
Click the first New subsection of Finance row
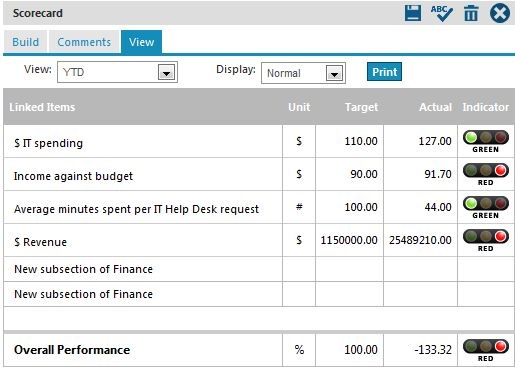(x=259, y=269)
